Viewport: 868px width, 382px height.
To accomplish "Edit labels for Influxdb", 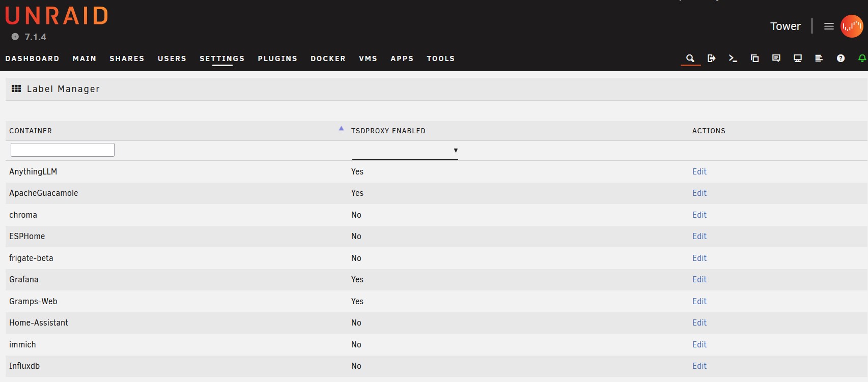I will click(x=699, y=366).
